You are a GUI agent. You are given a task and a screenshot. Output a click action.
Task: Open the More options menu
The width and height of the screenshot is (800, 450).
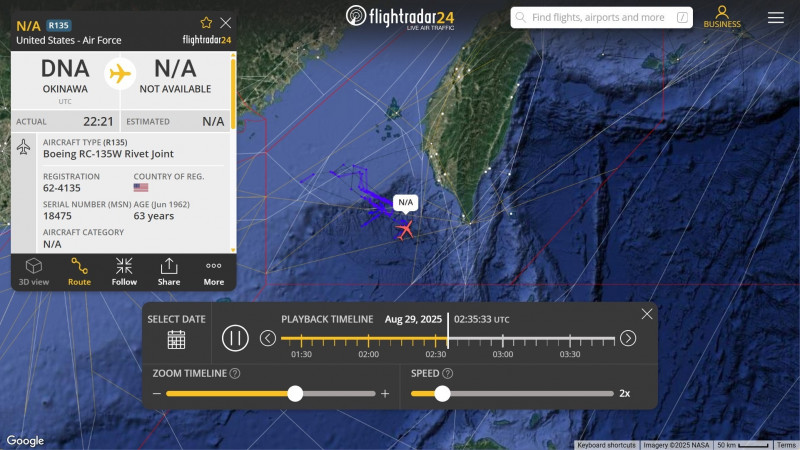click(214, 272)
